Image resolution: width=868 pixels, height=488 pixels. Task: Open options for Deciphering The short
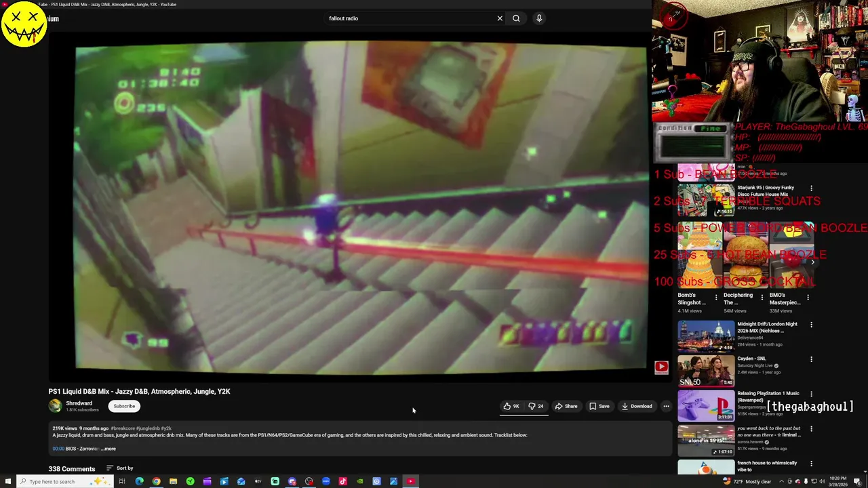click(762, 297)
